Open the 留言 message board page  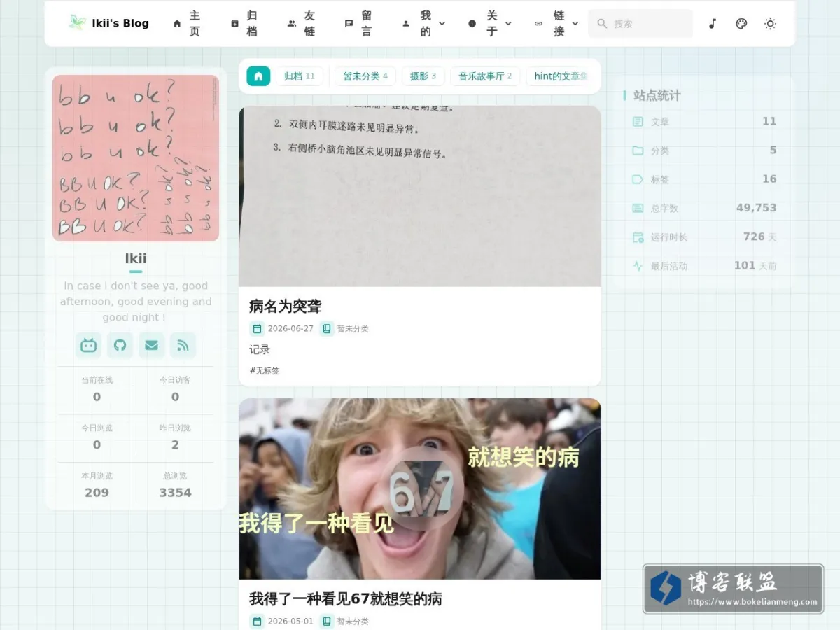[x=359, y=23]
